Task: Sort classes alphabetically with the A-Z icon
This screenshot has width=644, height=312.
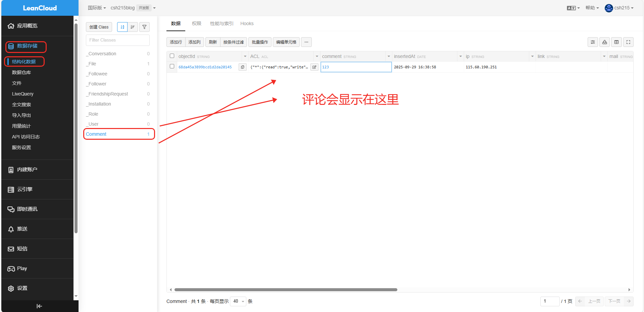Action: (122, 27)
